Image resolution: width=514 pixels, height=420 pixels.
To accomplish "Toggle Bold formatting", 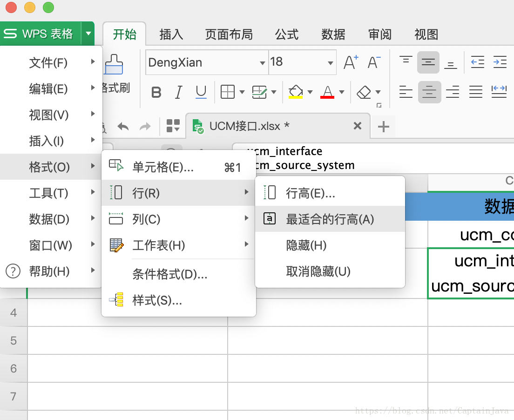I will 156,92.
